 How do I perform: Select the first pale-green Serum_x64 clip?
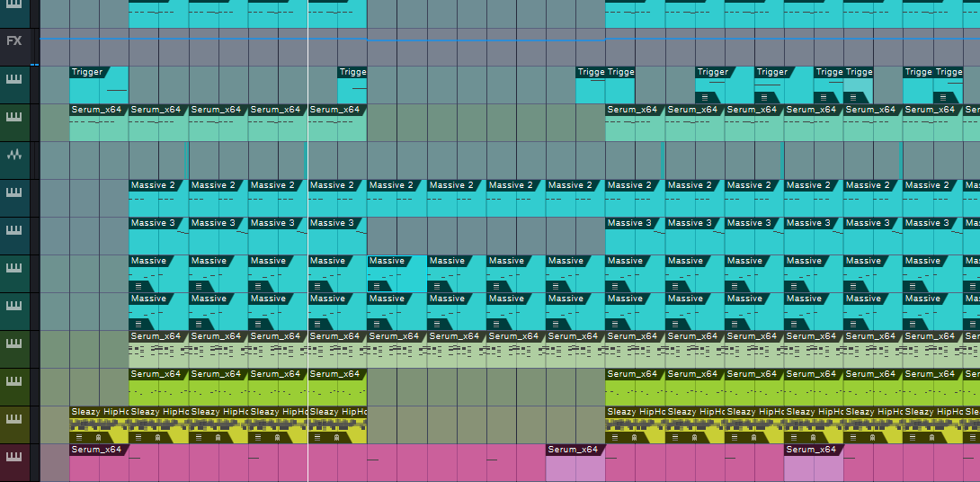pos(159,350)
